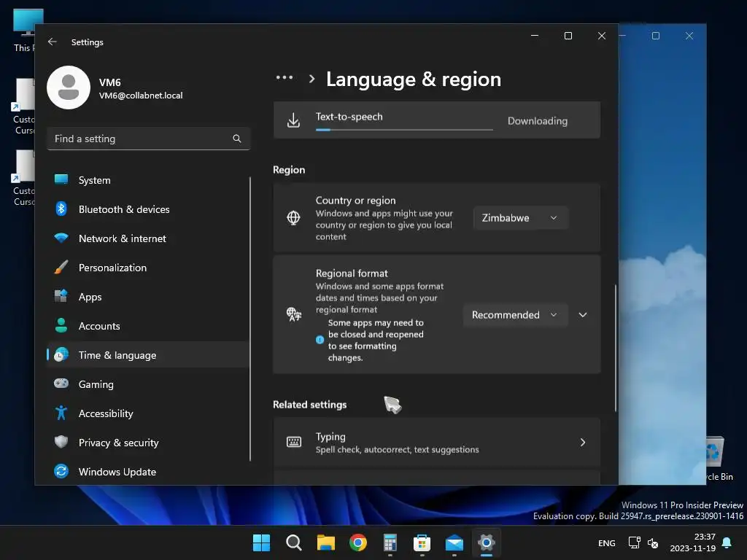Click the Bluetooth icon in the sidebar
This screenshot has height=560, width=747.
[61, 209]
